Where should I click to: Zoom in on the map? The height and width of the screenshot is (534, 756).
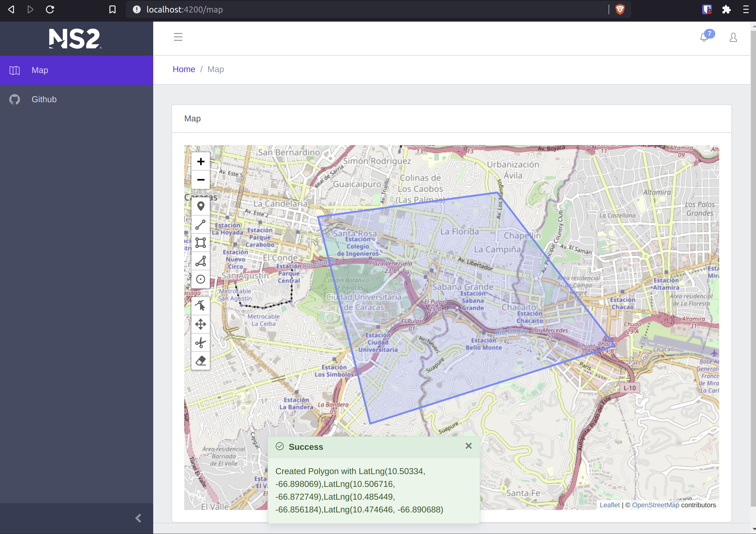coord(201,161)
